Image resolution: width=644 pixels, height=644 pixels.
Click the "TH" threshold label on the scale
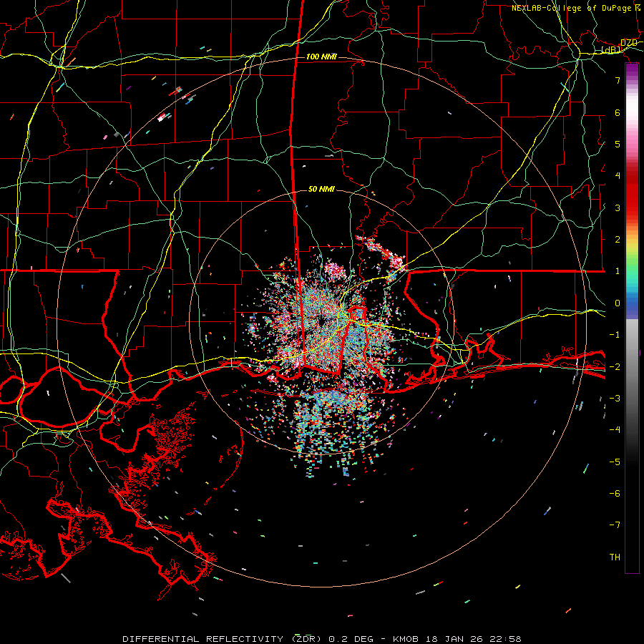click(x=615, y=557)
